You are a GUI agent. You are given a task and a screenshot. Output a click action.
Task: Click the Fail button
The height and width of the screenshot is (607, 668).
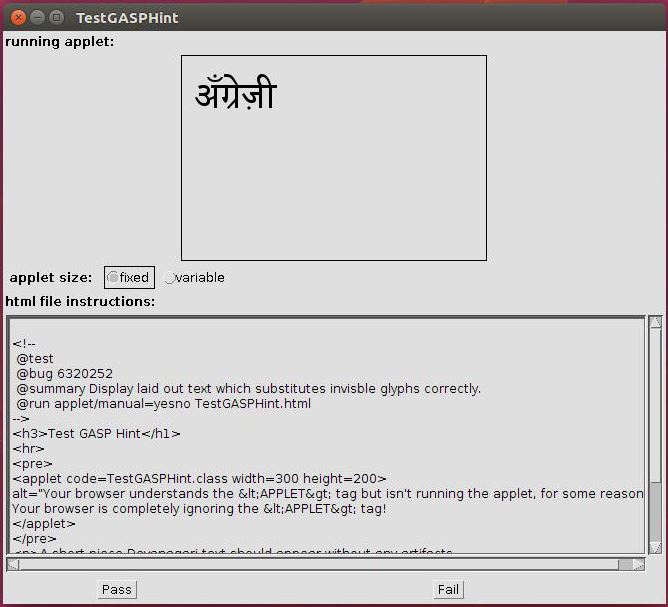448,590
